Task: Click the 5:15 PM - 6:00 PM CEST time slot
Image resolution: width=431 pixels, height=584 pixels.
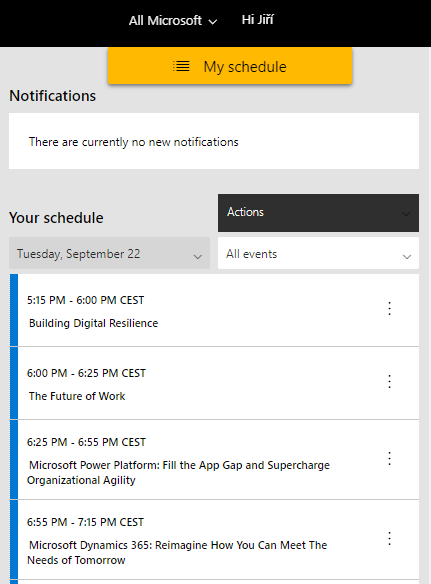Action: (x=85, y=300)
